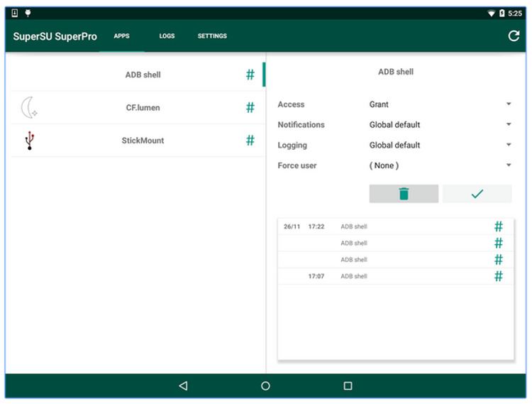Click the Logging dropdown arrow
This screenshot has height=404, width=532.
(x=509, y=145)
